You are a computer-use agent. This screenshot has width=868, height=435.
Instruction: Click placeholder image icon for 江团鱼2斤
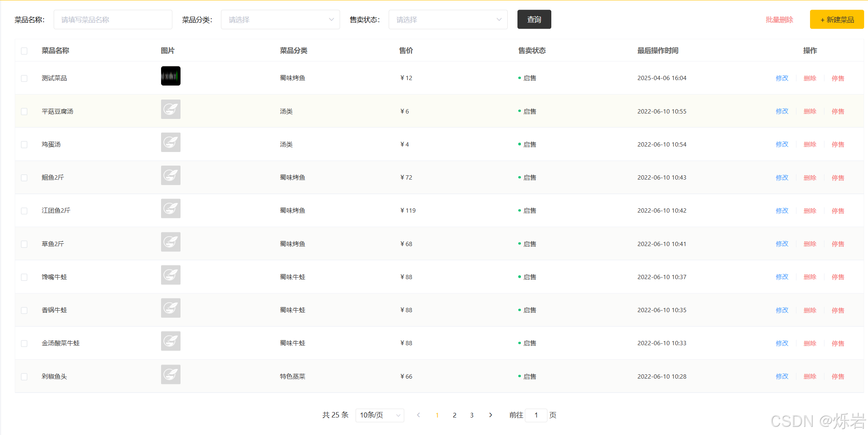point(170,208)
